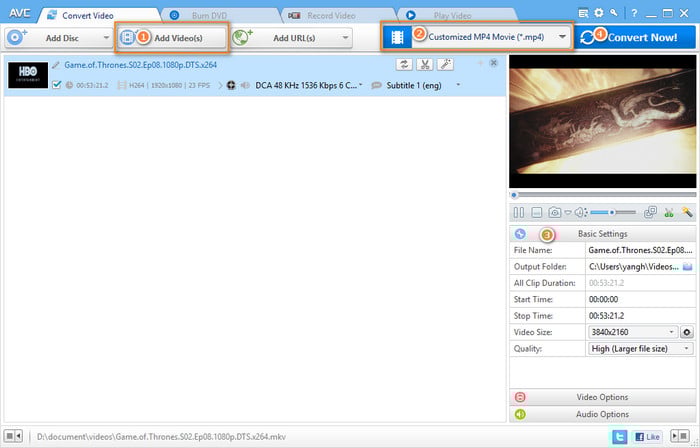This screenshot has height=448, width=700.
Task: Click the playback seek bar
Action: click(x=603, y=195)
